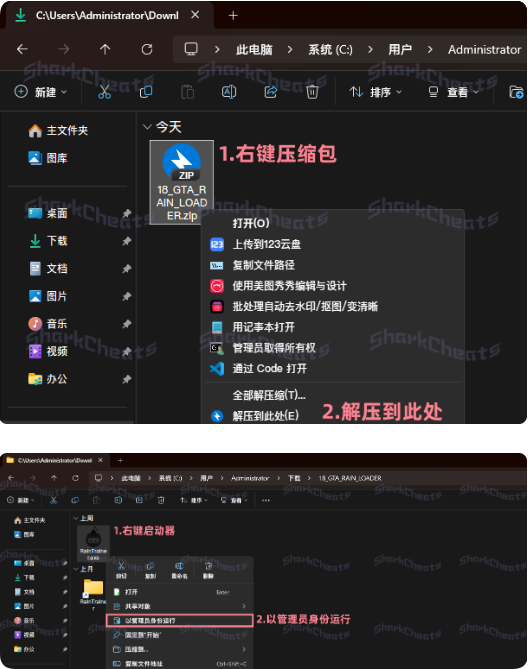528x669 pixels.
Task: Click 以管理员身份运行 in lower context menu
Action: (180, 620)
